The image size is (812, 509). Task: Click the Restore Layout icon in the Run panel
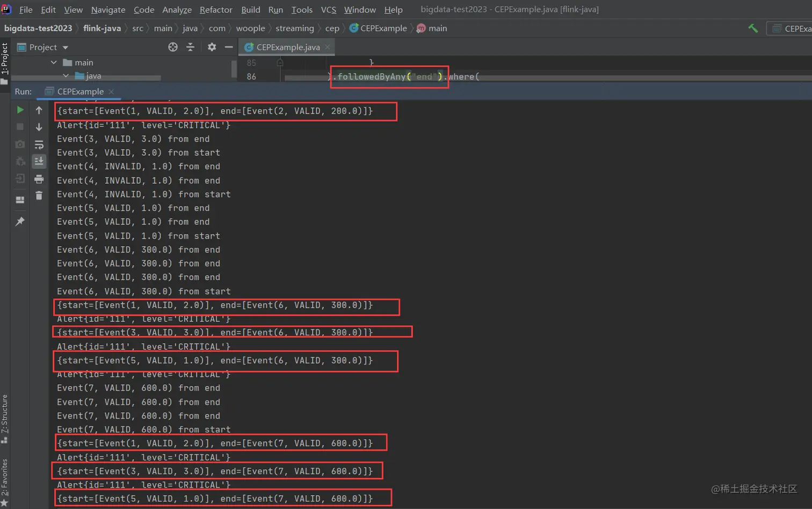tap(20, 199)
